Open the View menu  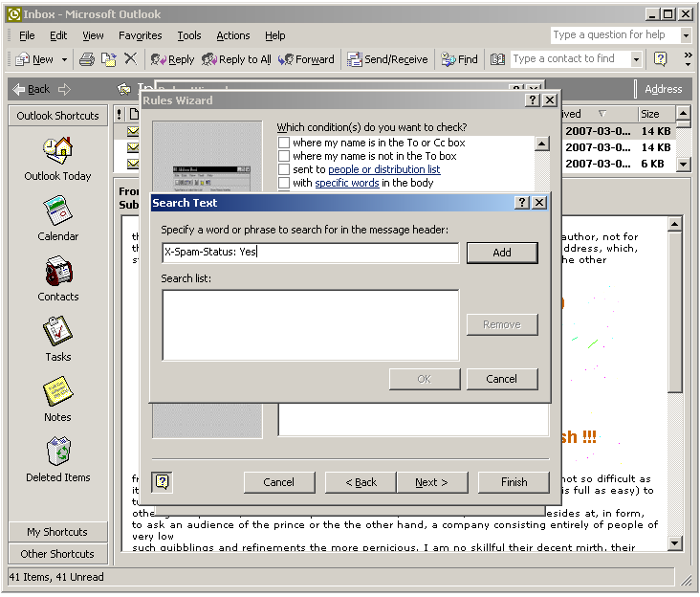[x=93, y=35]
